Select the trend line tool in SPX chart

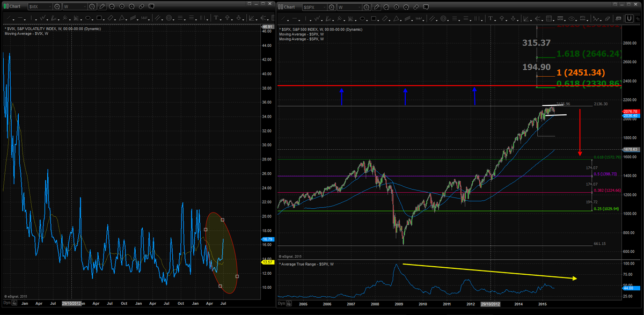tap(283, 18)
